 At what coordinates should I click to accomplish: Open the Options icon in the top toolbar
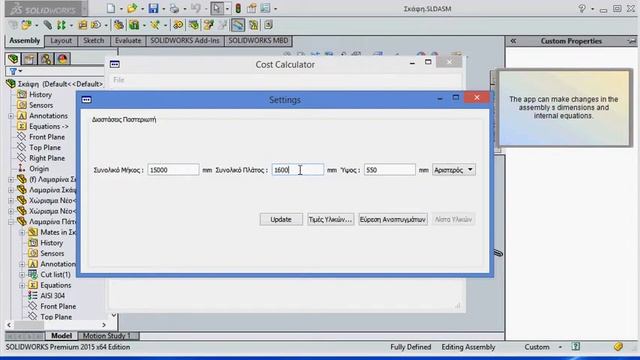click(x=266, y=8)
